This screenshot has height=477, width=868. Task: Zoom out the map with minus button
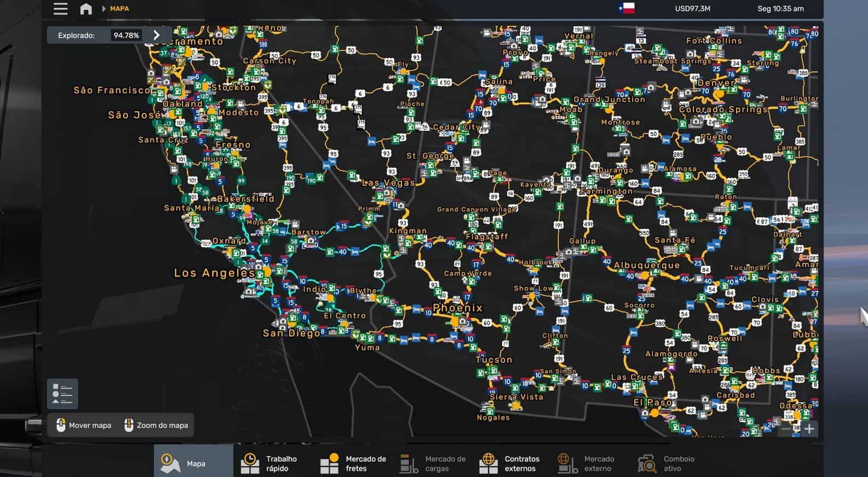786,429
